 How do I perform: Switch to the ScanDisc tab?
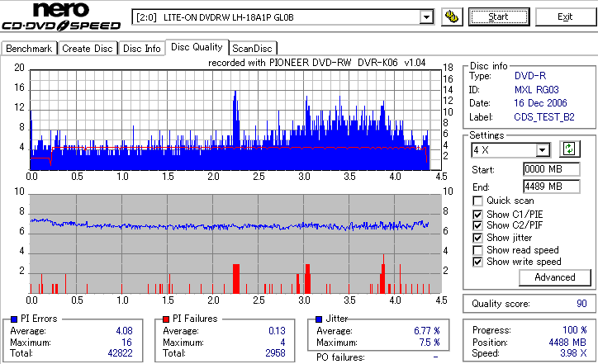[x=252, y=49]
